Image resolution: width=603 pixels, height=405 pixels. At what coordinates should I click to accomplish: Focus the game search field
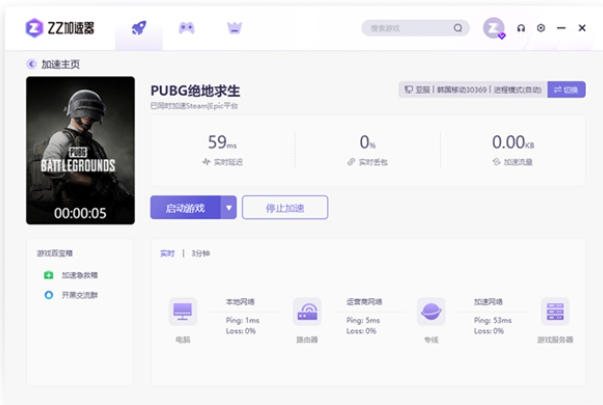pyautogui.click(x=415, y=28)
